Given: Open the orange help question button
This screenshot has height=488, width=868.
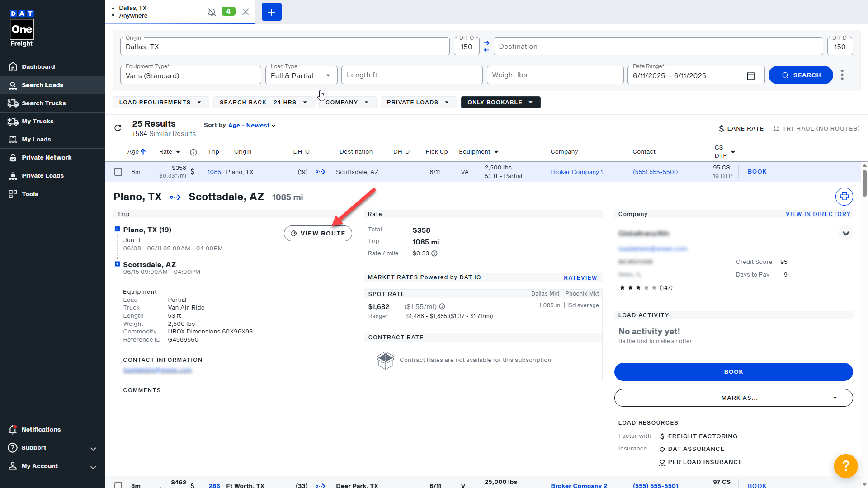Looking at the screenshot, I should point(846,466).
